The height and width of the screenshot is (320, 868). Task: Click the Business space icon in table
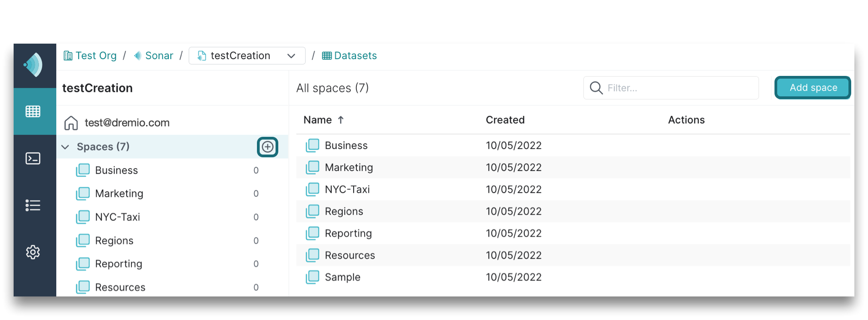(x=313, y=145)
